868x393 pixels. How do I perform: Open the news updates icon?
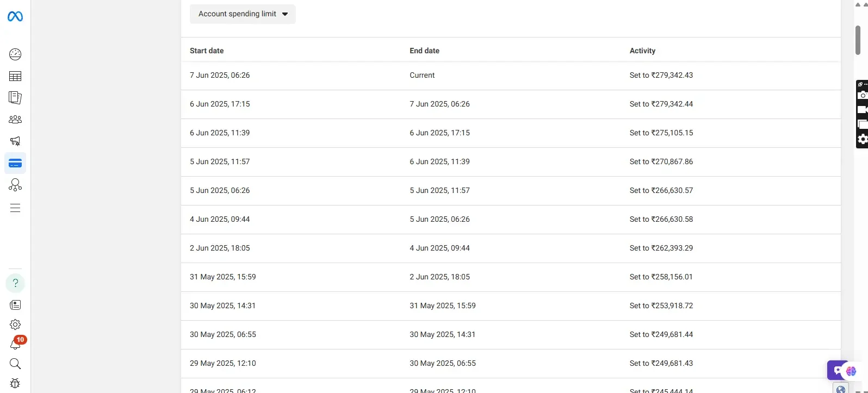15,305
